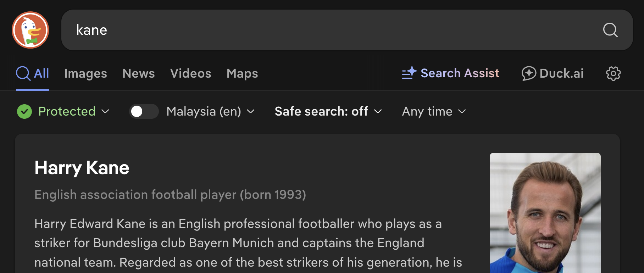This screenshot has width=644, height=273.
Task: Open the Duck.ai link
Action: 561,73
